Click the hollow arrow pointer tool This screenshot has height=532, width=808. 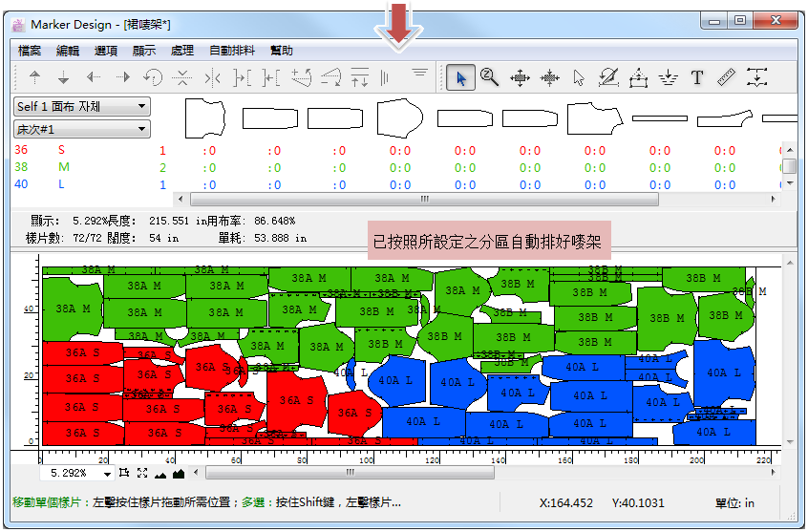click(x=579, y=78)
